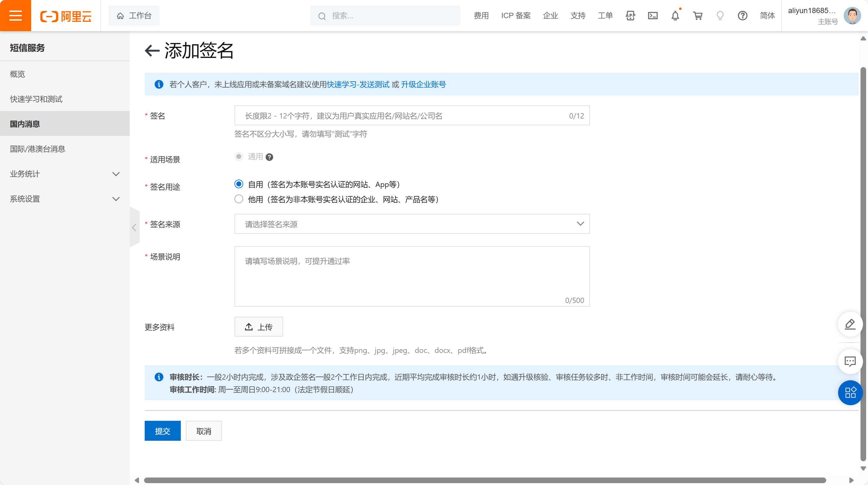Click the lightbulb tips icon
The width and height of the screenshot is (868, 485).
pos(720,16)
